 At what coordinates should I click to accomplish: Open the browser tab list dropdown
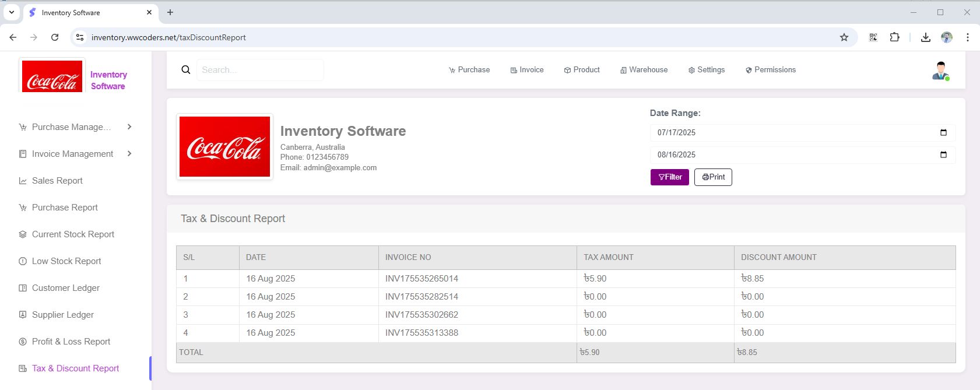pyautogui.click(x=11, y=12)
